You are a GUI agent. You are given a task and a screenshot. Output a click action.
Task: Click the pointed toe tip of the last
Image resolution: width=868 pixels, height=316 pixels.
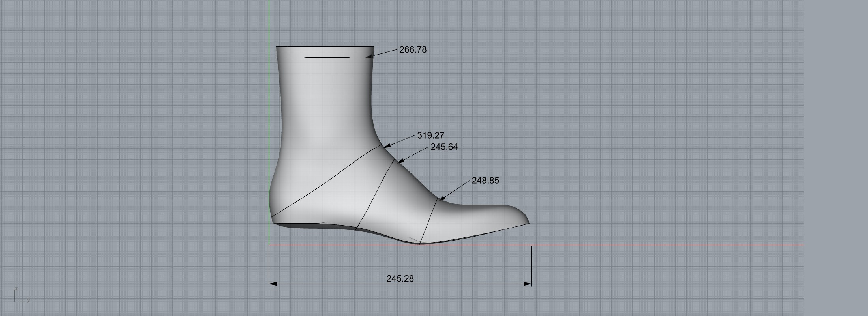[528, 222]
